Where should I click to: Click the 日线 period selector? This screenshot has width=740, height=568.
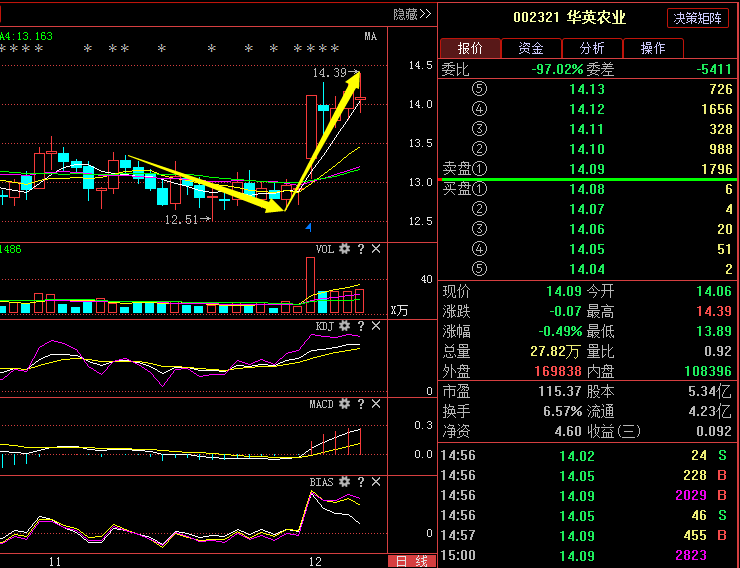tap(412, 561)
